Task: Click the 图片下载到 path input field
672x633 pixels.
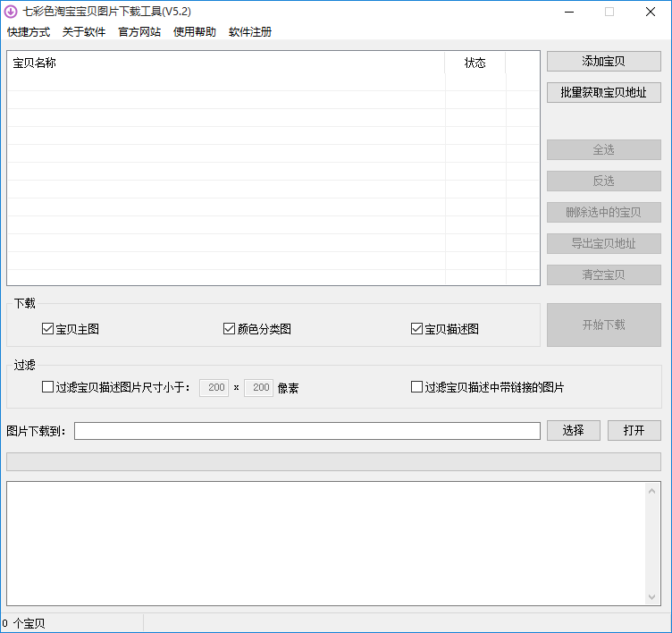Action: 307,431
